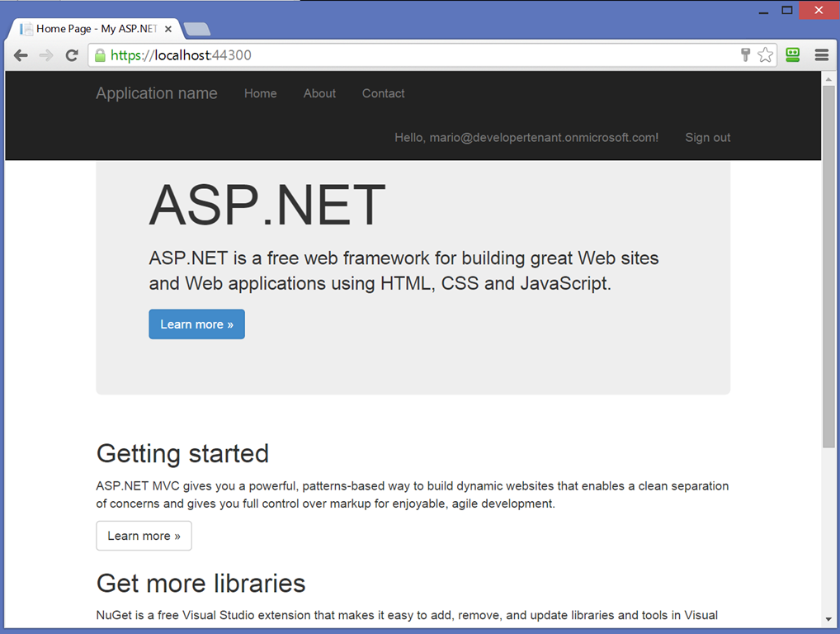Screen dimensions: 840x634
Task: Open the green extension icon in toolbar
Action: pos(792,54)
